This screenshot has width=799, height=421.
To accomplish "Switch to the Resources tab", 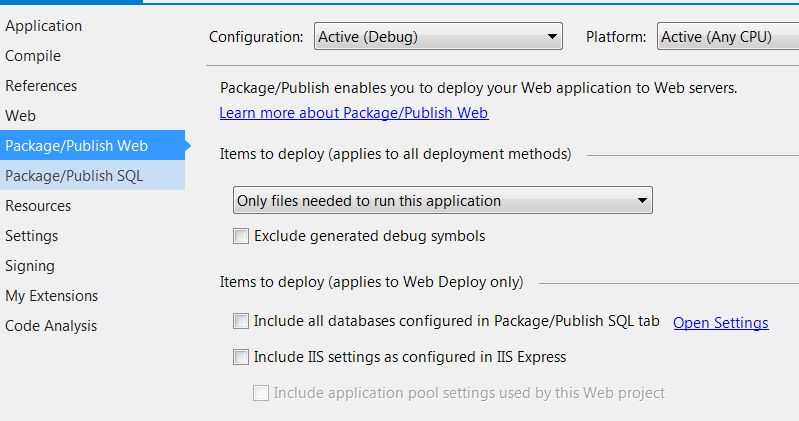I will tap(38, 206).
